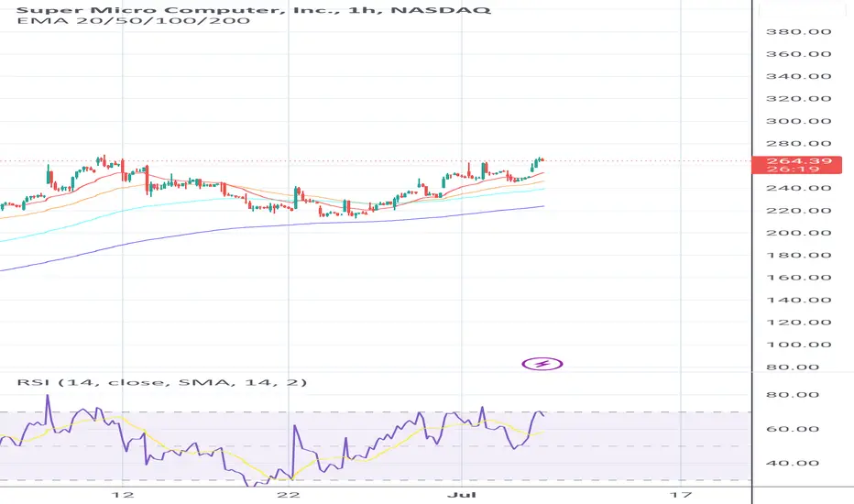Viewport: 854px width, 504px height.
Task: Click the 12 date label on the time axis
Action: (x=122, y=495)
